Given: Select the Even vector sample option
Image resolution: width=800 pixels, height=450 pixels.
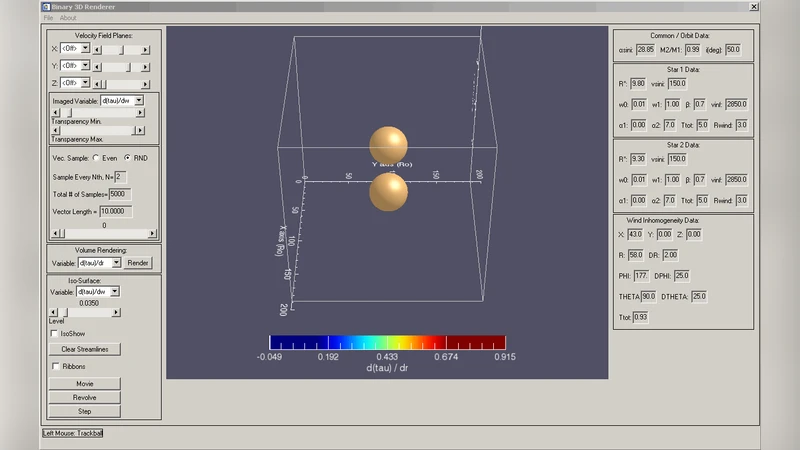Looking at the screenshot, I should 96,158.
